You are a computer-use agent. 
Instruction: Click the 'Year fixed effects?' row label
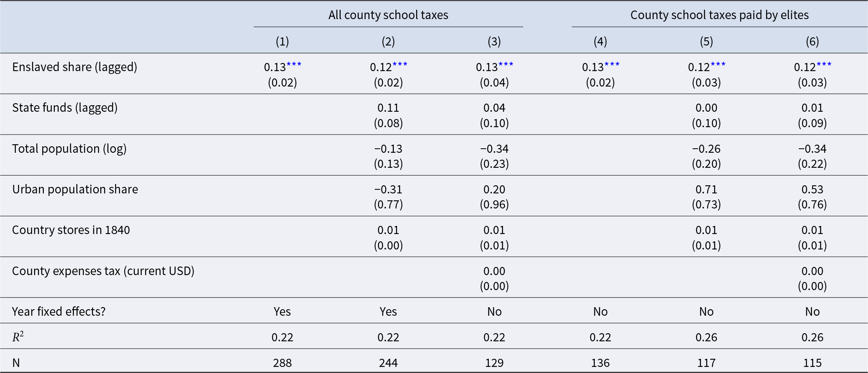pyautogui.click(x=59, y=312)
